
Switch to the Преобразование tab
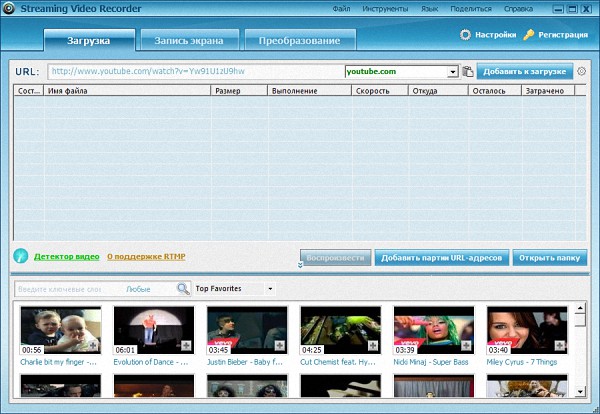tap(300, 40)
